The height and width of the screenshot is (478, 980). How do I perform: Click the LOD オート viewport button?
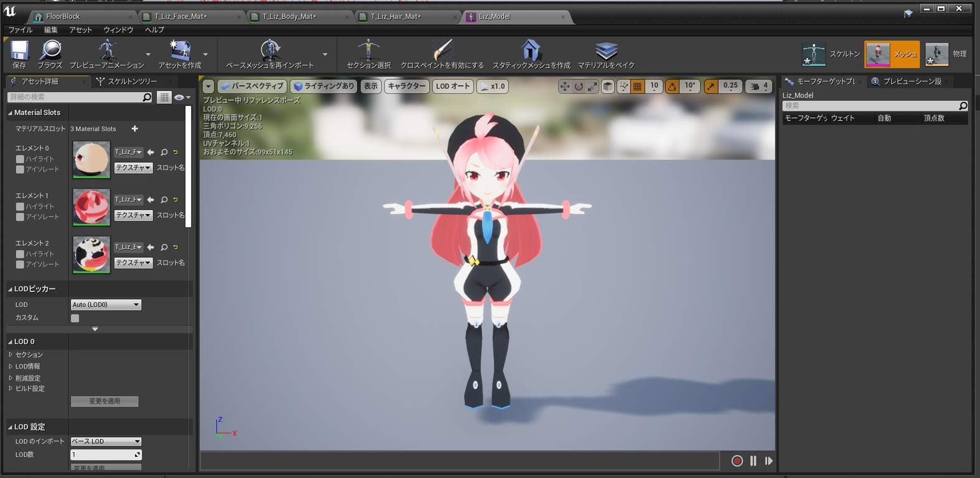453,87
